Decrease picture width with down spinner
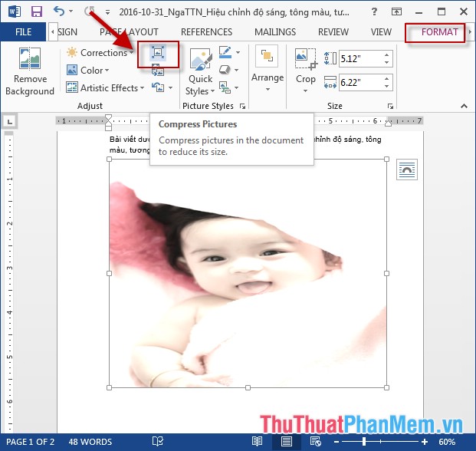Image resolution: width=476 pixels, height=451 pixels. point(387,86)
